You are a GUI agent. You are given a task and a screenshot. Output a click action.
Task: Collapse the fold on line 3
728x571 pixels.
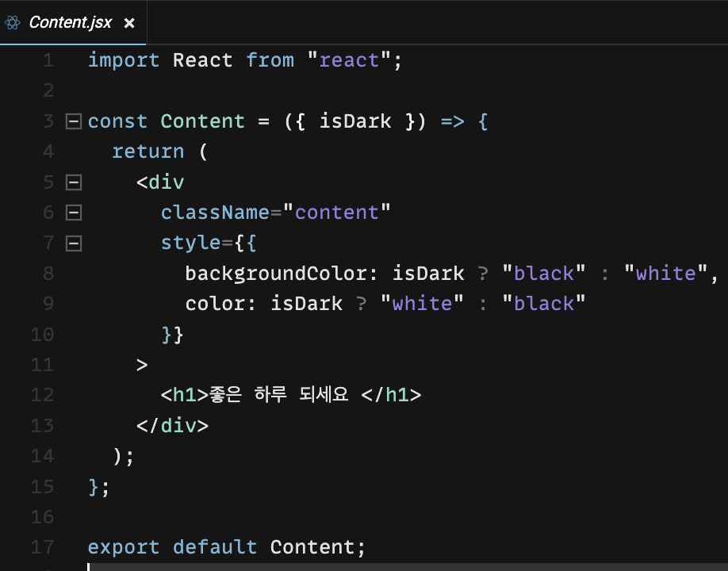pyautogui.click(x=74, y=121)
